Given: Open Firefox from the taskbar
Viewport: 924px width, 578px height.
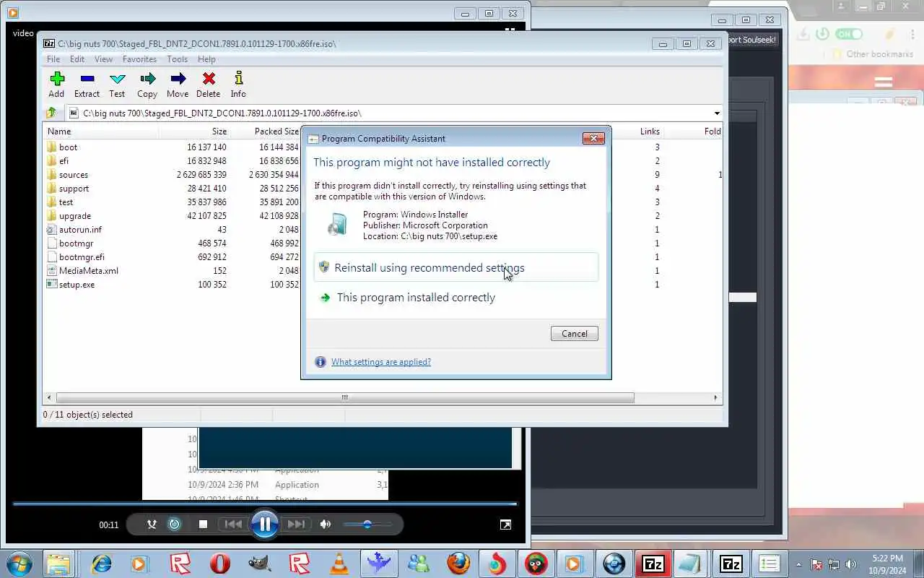Looking at the screenshot, I should 458,564.
